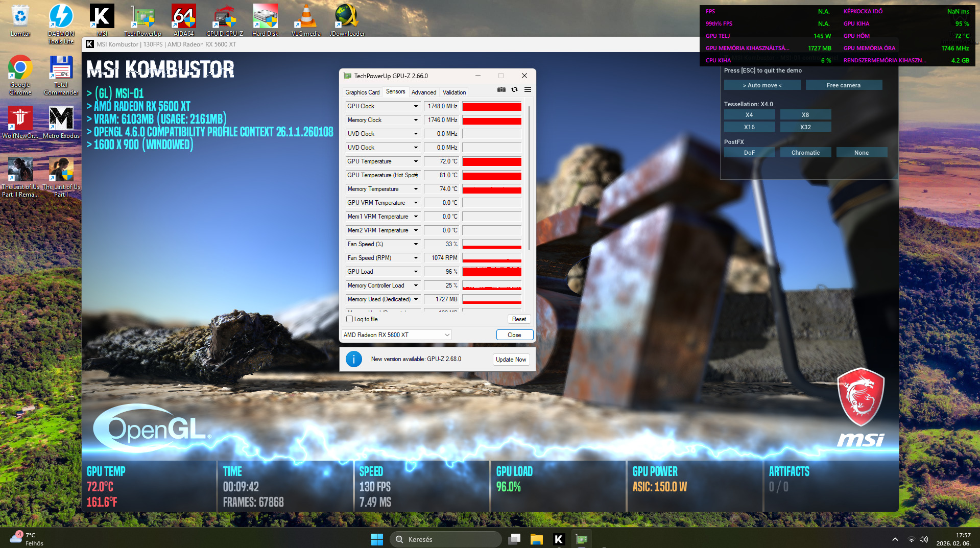This screenshot has width=980, height=548.
Task: Take a GPU-Z screenshot with camera icon
Action: [501, 89]
